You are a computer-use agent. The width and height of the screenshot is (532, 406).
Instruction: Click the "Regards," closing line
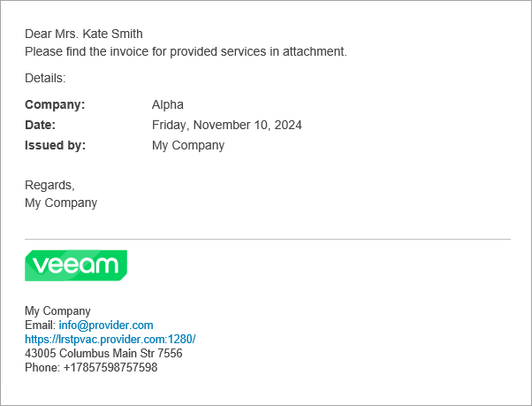pyautogui.click(x=49, y=185)
